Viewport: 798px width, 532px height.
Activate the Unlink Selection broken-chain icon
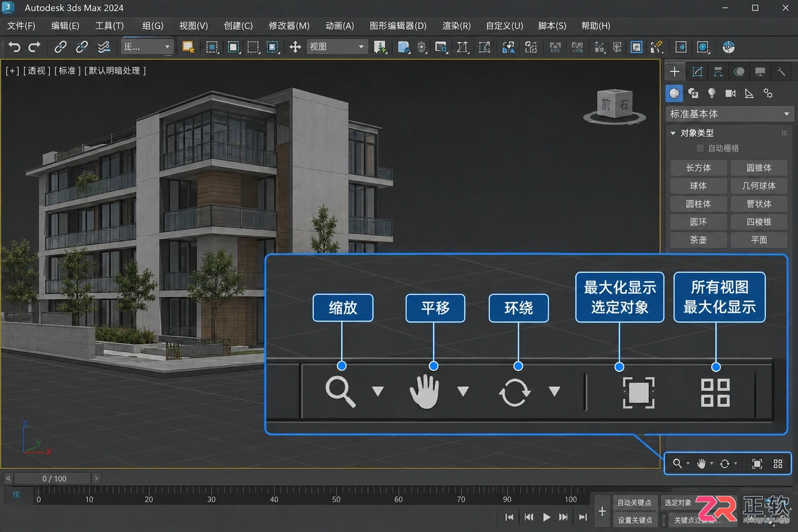(81, 47)
